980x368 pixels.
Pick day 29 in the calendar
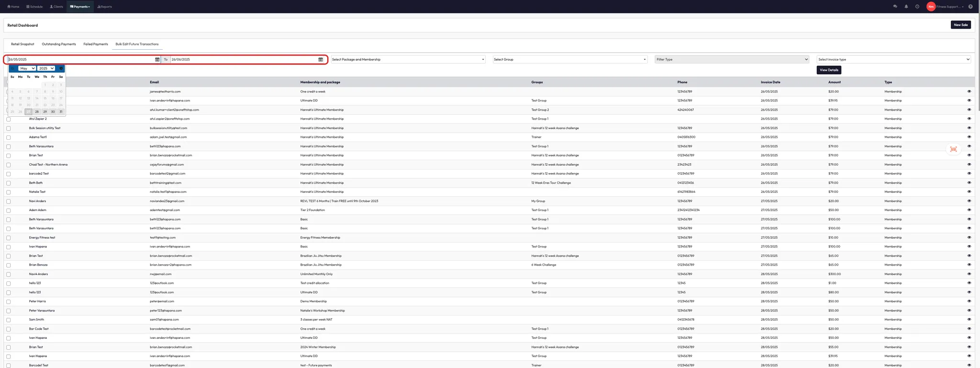(45, 112)
